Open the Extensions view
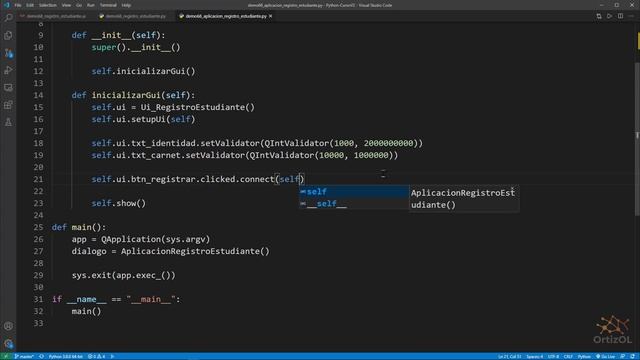 (x=8, y=105)
